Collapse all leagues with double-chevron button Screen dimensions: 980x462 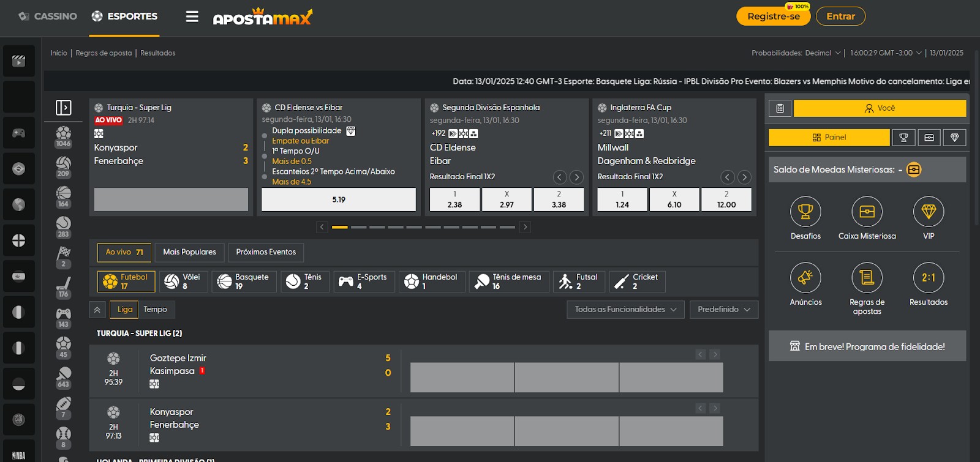coord(97,310)
